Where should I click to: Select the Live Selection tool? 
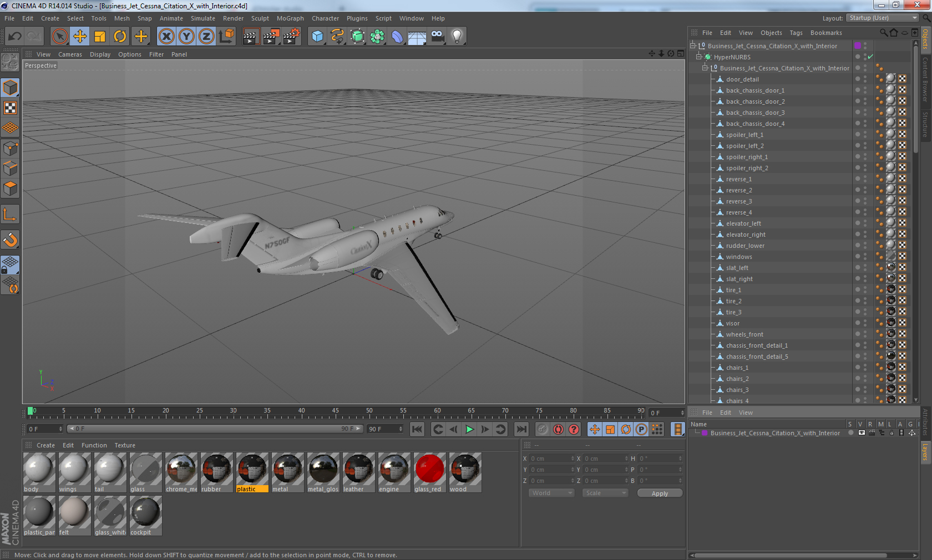[59, 37]
